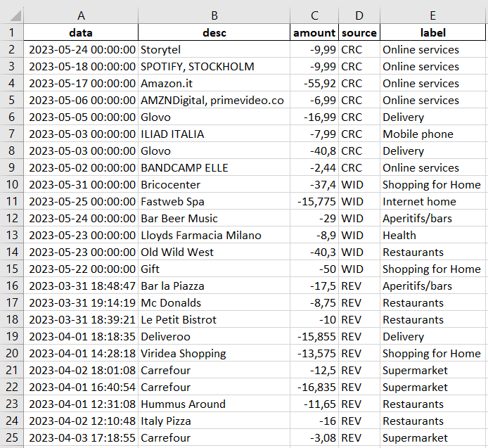Click the 'data' header cell
488x448 pixels.
[x=81, y=32]
